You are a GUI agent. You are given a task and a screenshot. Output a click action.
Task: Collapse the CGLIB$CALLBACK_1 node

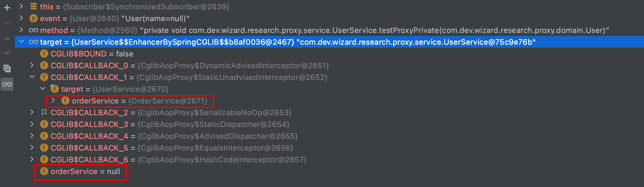[x=32, y=77]
